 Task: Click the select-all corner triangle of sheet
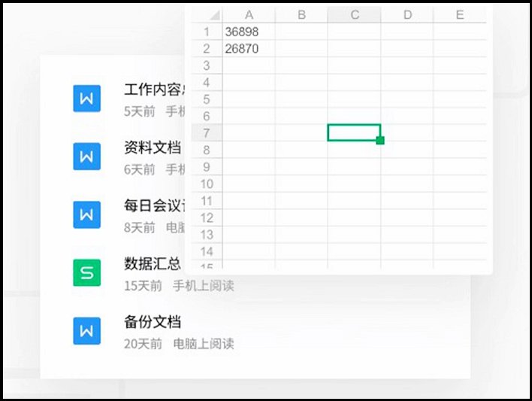click(x=216, y=16)
